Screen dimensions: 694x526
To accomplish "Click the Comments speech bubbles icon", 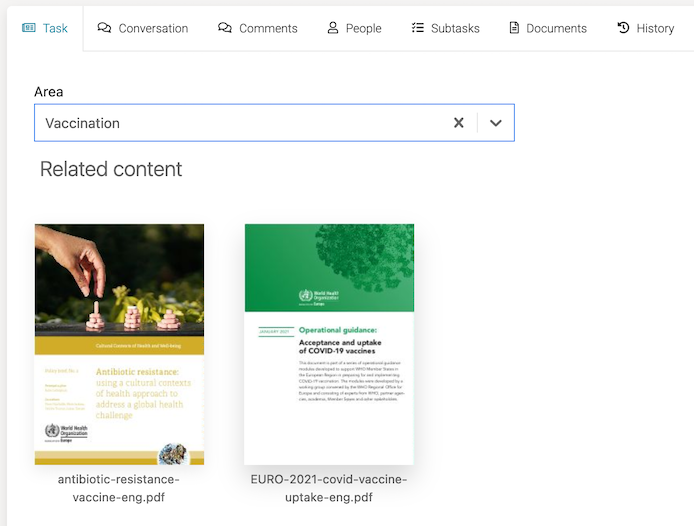I will 225,28.
